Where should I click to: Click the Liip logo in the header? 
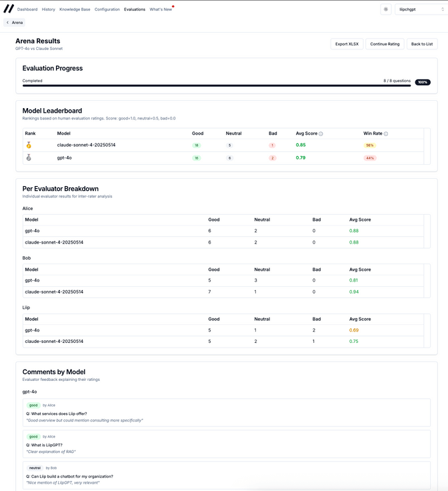[9, 9]
